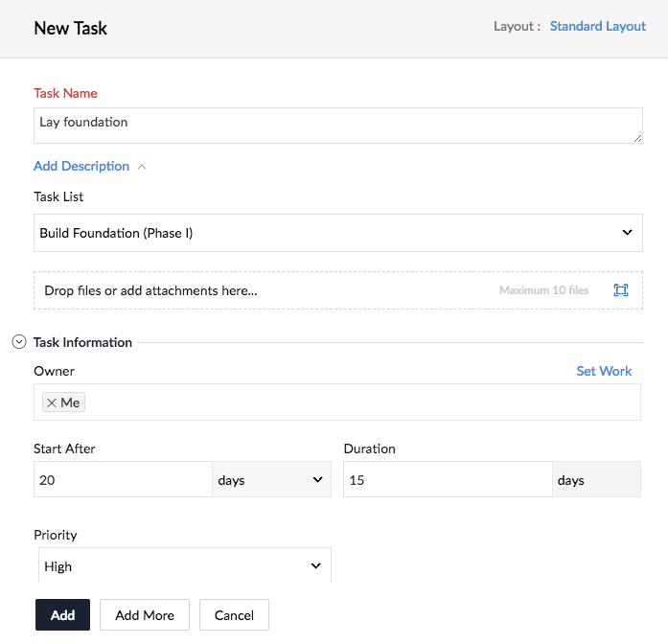Image resolution: width=668 pixels, height=644 pixels.
Task: Click the Add Description link
Action: coord(81,167)
